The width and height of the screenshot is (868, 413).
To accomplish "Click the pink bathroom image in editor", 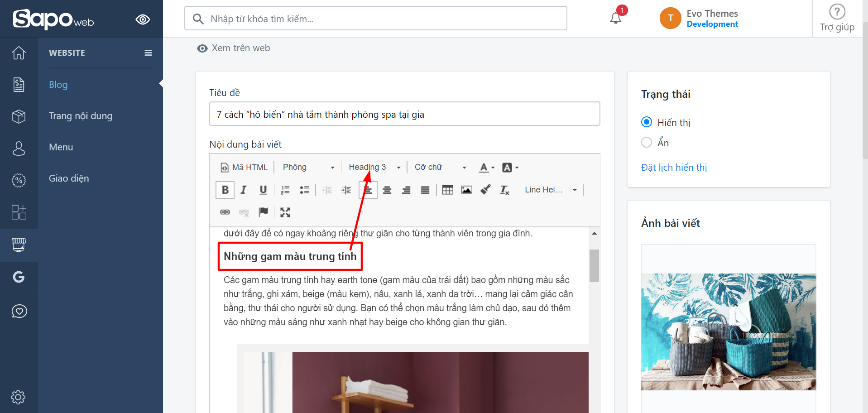I will click(x=416, y=382).
